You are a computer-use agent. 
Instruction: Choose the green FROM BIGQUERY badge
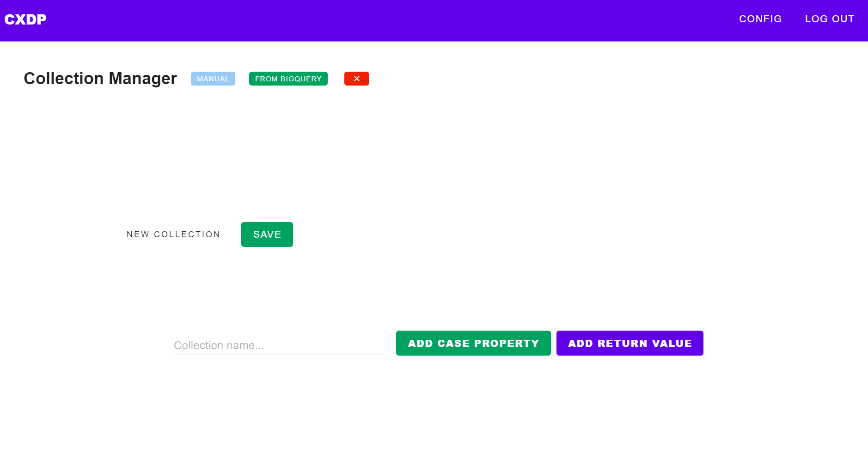(288, 79)
